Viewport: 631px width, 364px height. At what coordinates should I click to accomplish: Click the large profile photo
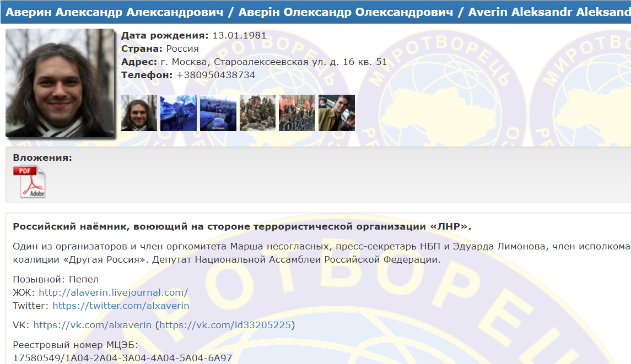point(60,83)
